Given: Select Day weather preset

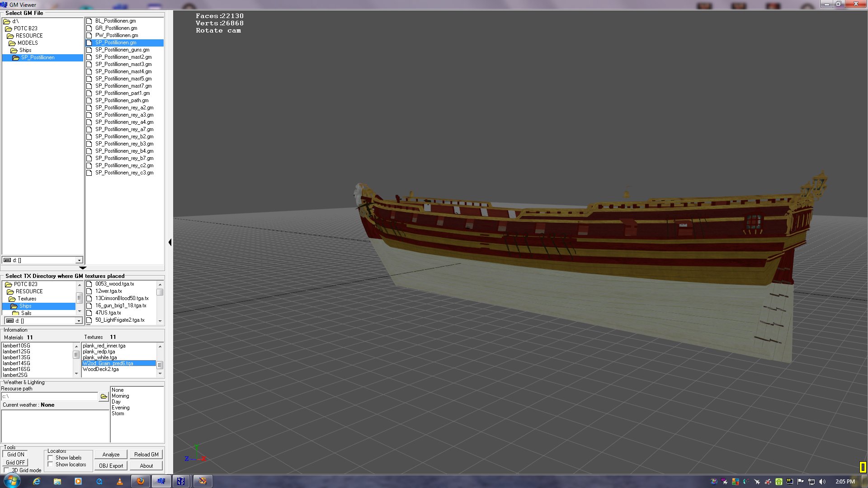Looking at the screenshot, I should click(x=116, y=402).
